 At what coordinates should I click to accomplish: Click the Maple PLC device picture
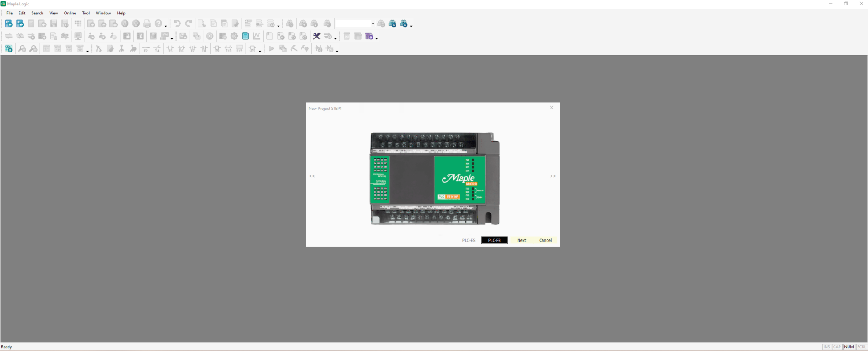point(435,178)
